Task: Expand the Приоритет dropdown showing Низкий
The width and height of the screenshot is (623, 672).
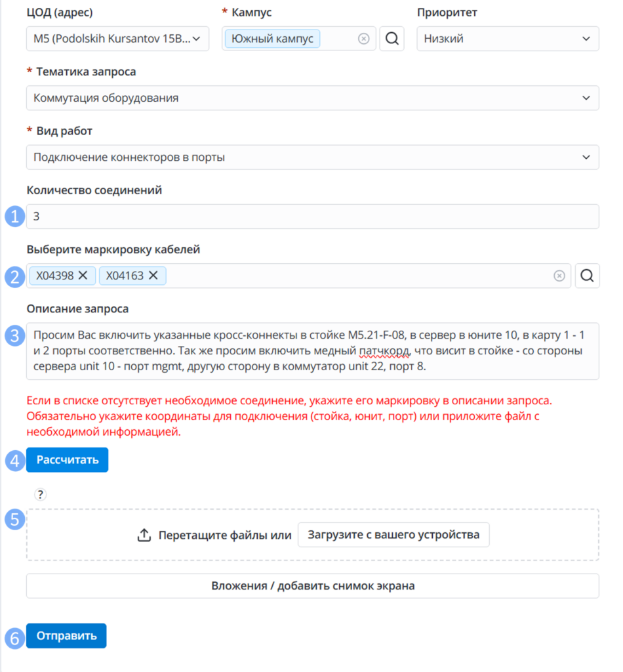Action: [508, 39]
